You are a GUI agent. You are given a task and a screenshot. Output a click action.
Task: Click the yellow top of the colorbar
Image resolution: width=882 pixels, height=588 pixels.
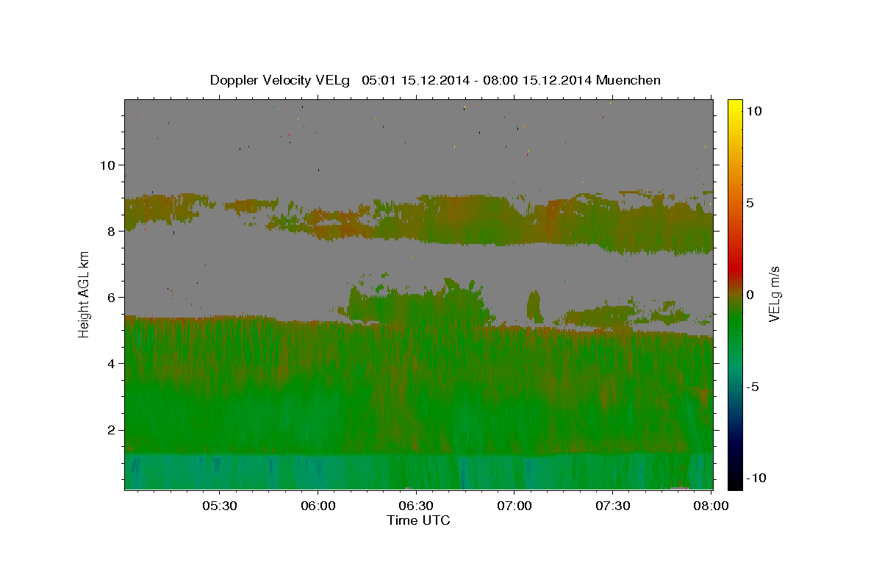(734, 105)
